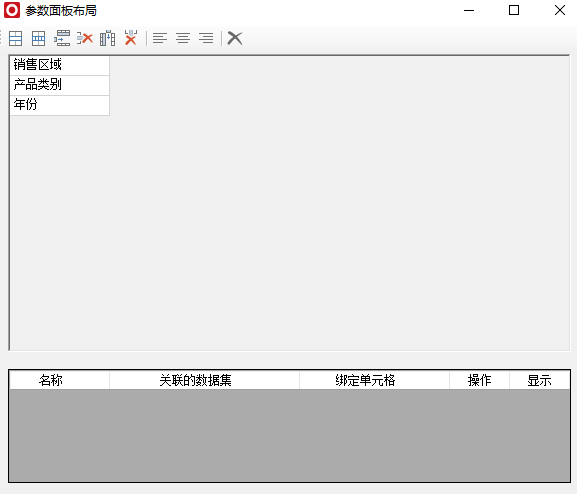This screenshot has height=494, width=577.
Task: Select the 年份 parameter cell
Action: pos(60,105)
